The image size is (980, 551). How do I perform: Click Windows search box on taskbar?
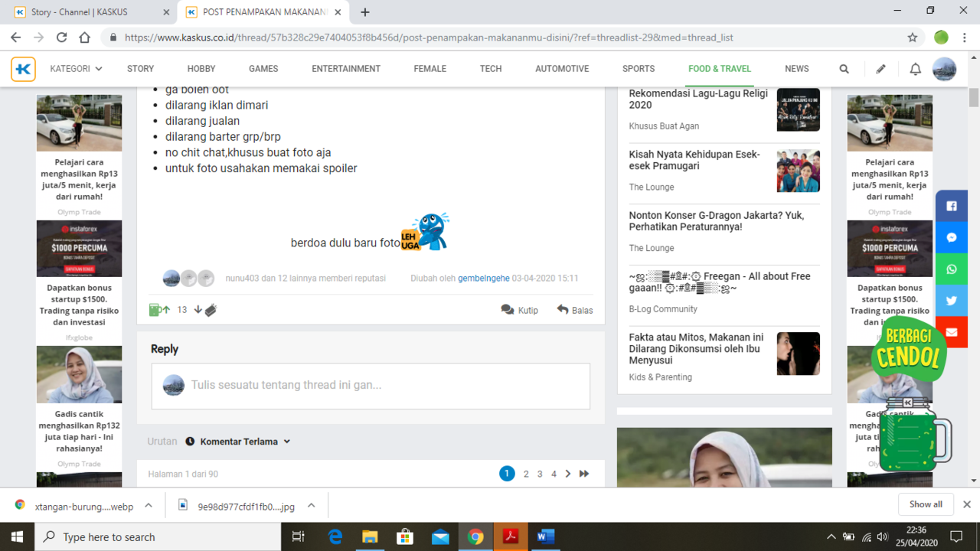[x=158, y=536]
